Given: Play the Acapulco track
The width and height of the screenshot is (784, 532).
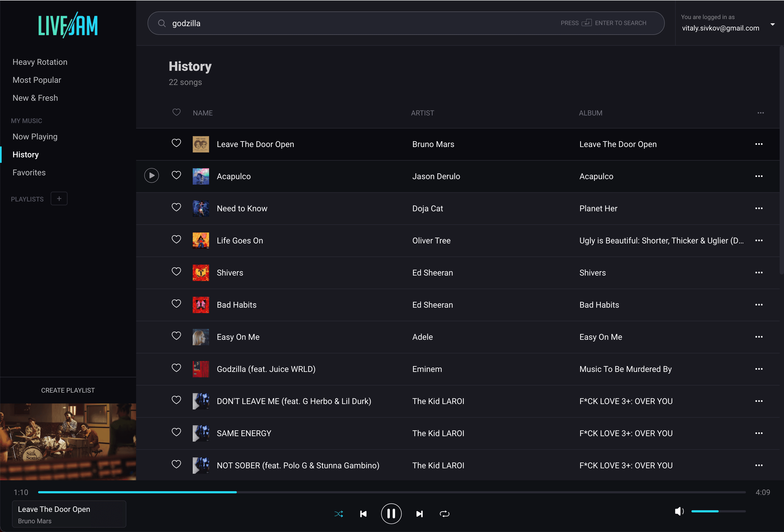Looking at the screenshot, I should pos(151,176).
